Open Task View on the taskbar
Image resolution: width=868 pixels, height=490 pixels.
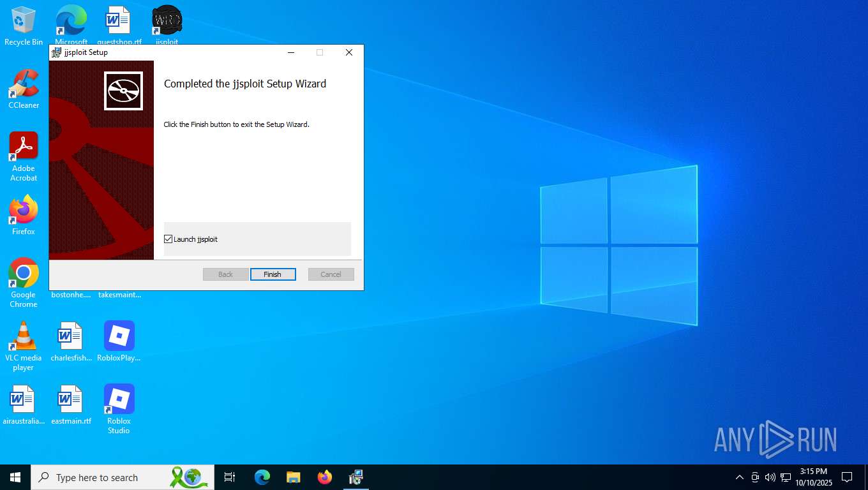tap(230, 477)
